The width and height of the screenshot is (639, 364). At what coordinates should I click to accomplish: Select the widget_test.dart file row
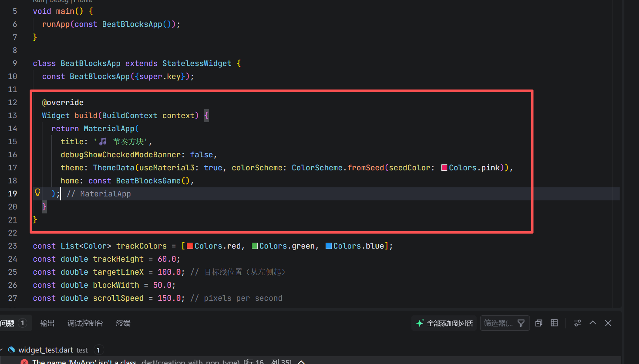point(311,350)
